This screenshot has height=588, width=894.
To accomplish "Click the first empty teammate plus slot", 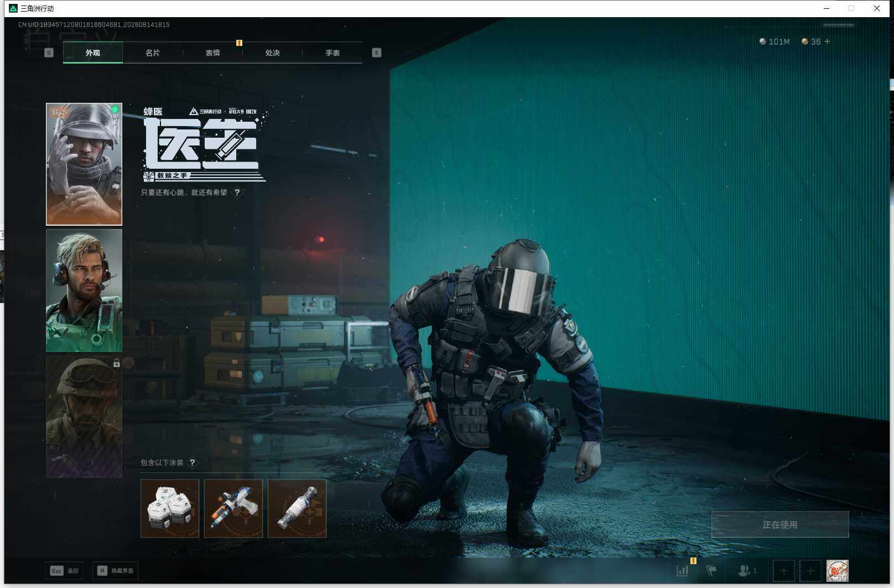I will pyautogui.click(x=783, y=570).
